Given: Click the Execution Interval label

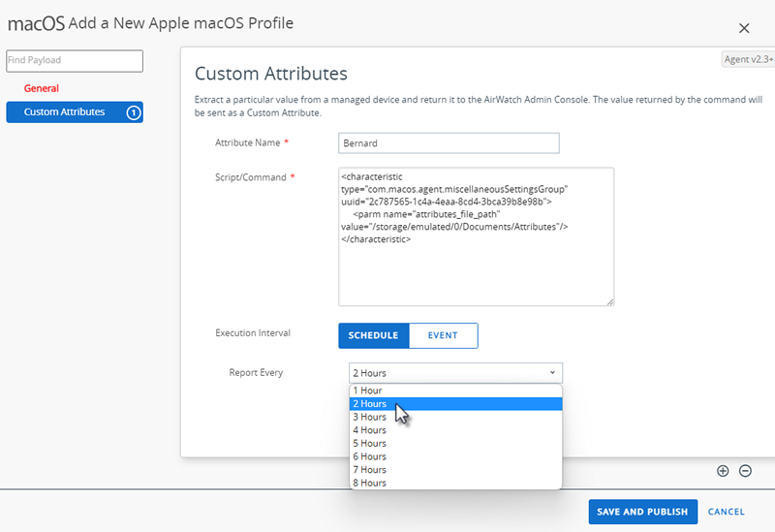Looking at the screenshot, I should [x=253, y=333].
